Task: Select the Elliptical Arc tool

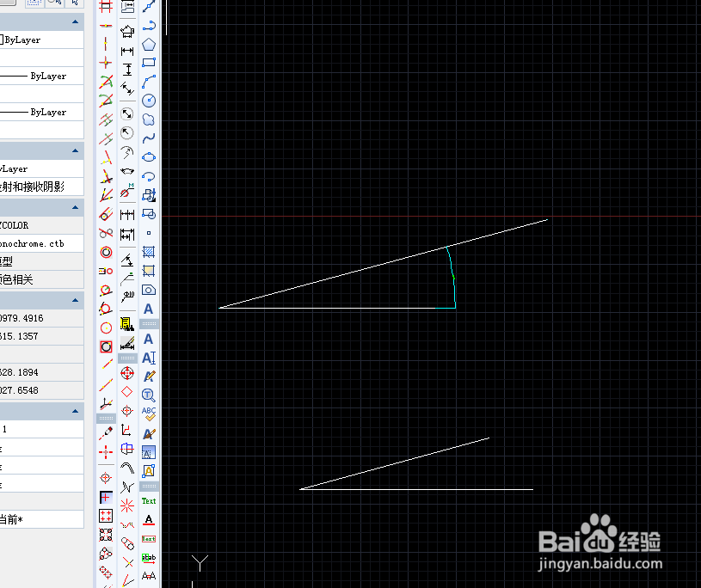Action: click(149, 176)
